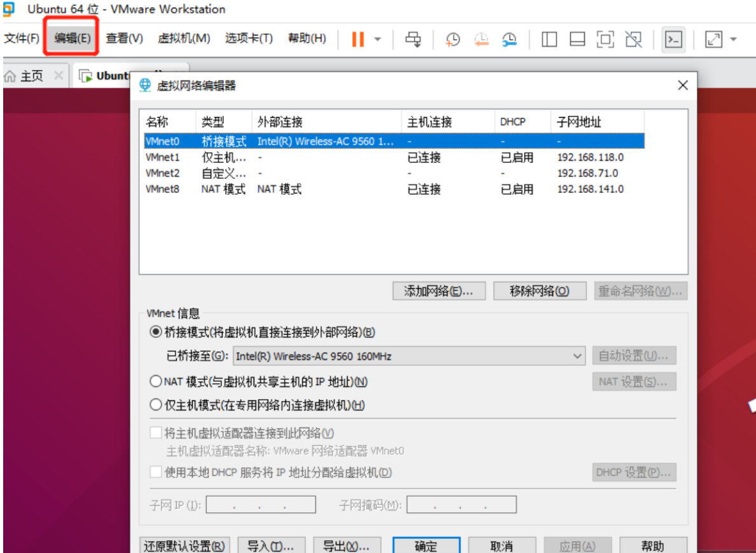Sort by the 类型 column header
Image resolution: width=756 pixels, height=553 pixels.
[224, 122]
